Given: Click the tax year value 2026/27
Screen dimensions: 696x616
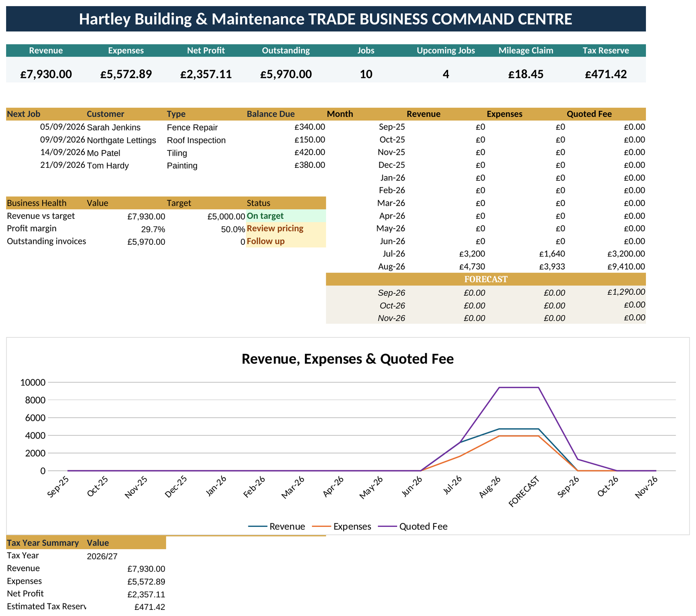Looking at the screenshot, I should point(102,556).
